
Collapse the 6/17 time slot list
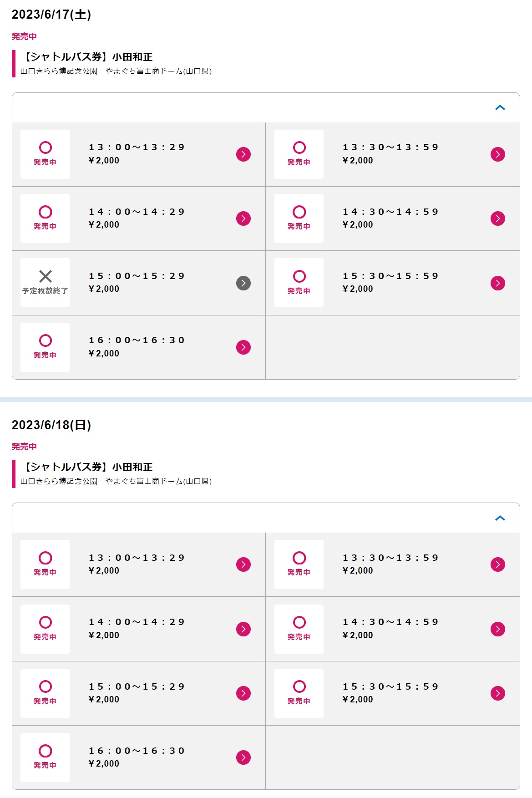tap(500, 108)
